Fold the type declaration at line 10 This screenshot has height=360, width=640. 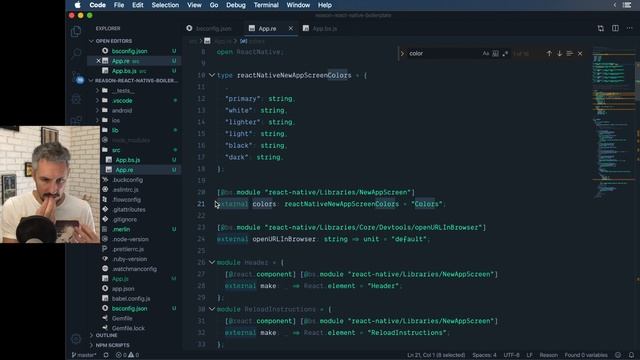click(x=212, y=75)
